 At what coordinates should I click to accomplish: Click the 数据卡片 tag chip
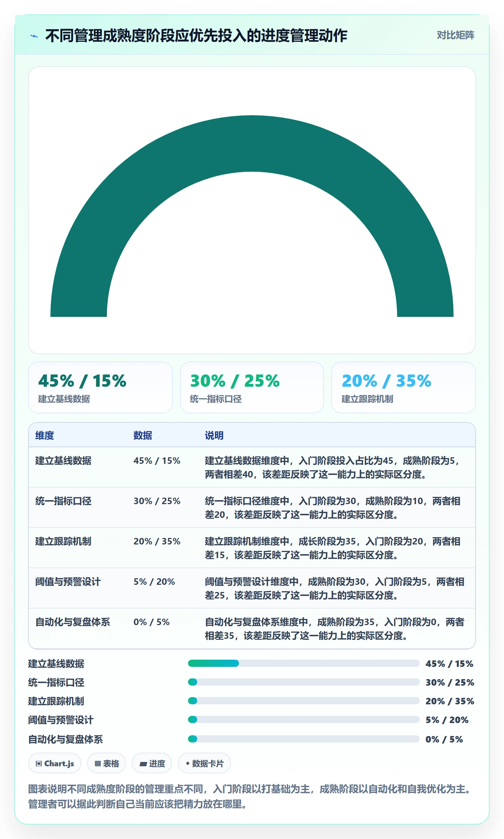coord(204,763)
